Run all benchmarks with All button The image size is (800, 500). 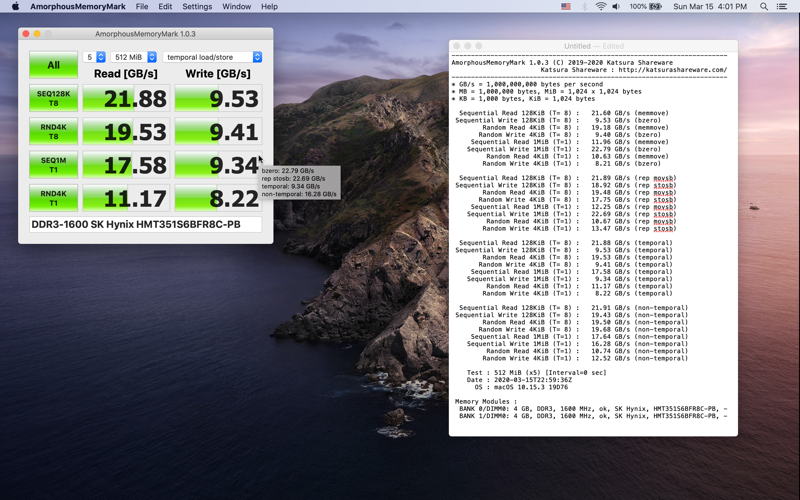(53, 65)
